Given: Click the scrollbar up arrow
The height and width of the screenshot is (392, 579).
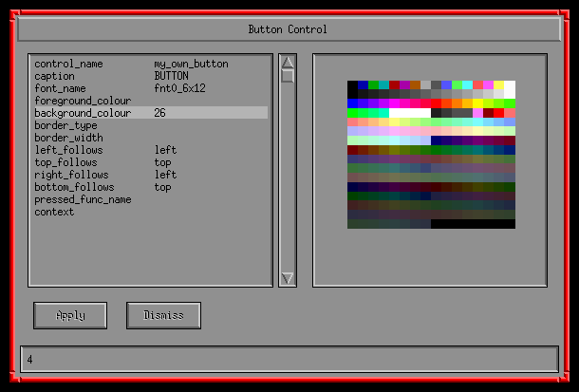Looking at the screenshot, I should click(288, 62).
